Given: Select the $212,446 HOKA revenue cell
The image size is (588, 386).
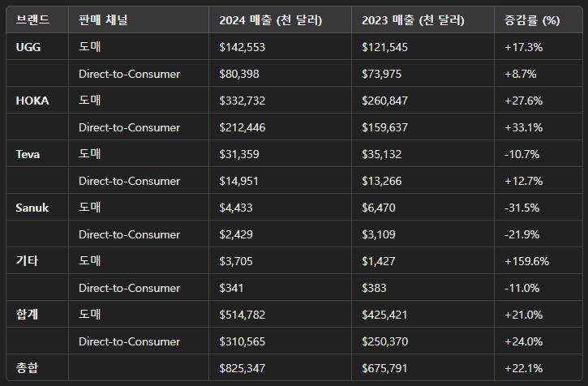Looking at the screenshot, I should (242, 127).
